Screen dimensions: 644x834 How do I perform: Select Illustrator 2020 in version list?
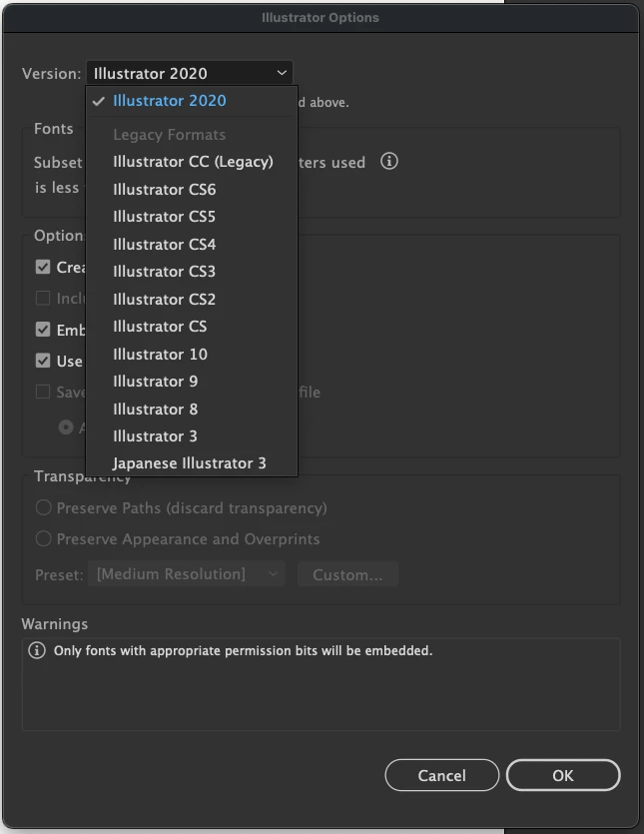point(192,101)
